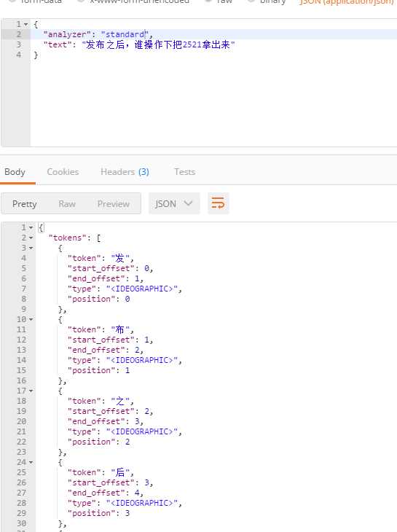The image size is (397, 532).
Task: Collapse response root object at line 1
Action: [31, 227]
